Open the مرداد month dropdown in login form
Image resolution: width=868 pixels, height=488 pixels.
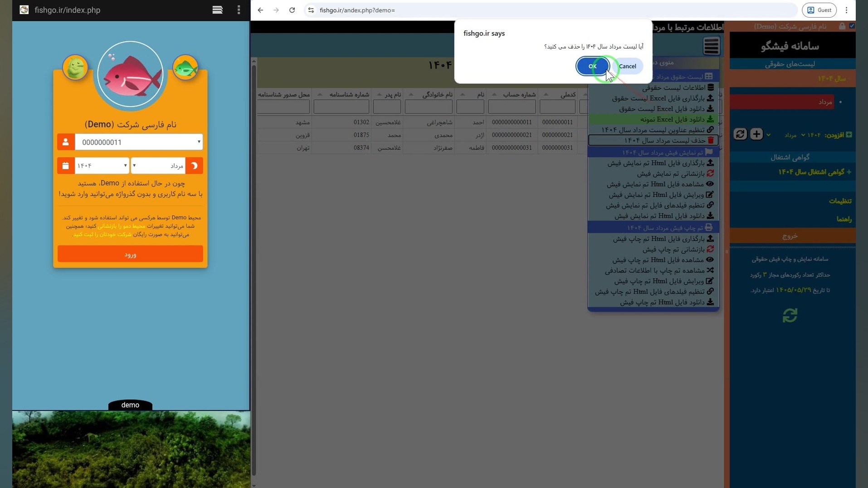point(158,165)
